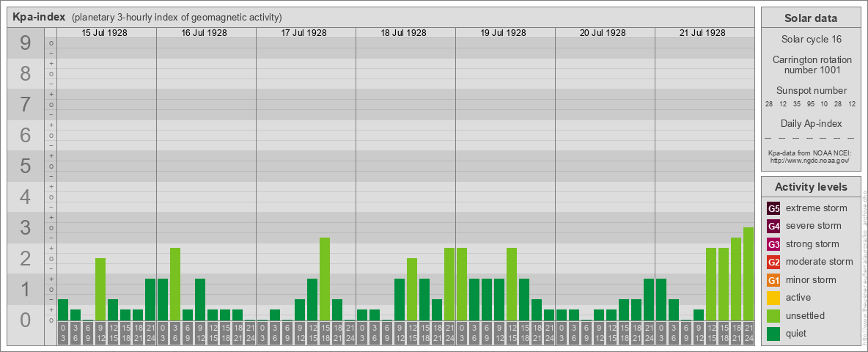Click the light green 9–12 bar on 15 Jul
868x352 pixels.
coord(100,290)
